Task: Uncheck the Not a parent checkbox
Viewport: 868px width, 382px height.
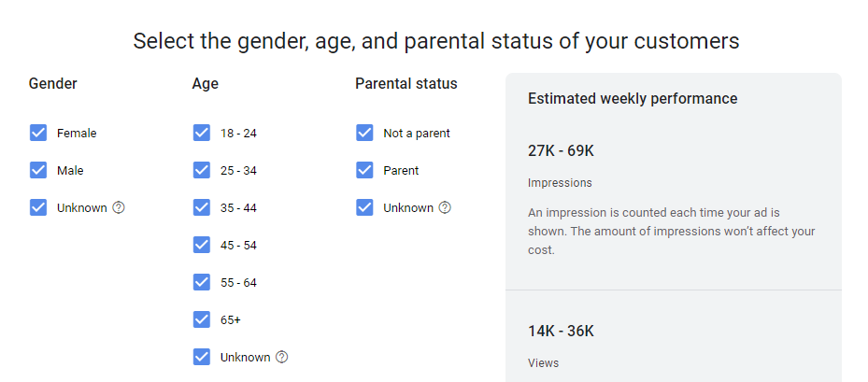Action: click(x=364, y=133)
